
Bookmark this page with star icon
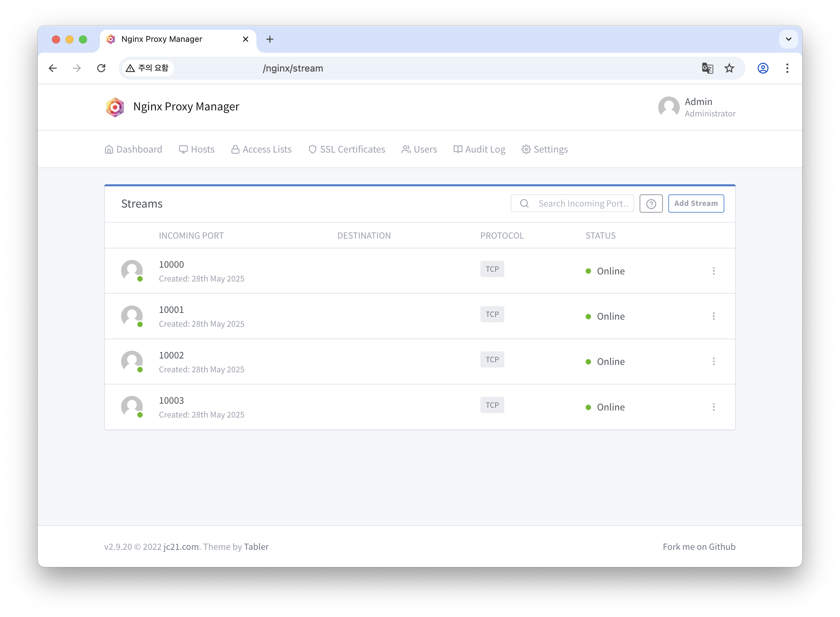(x=729, y=68)
